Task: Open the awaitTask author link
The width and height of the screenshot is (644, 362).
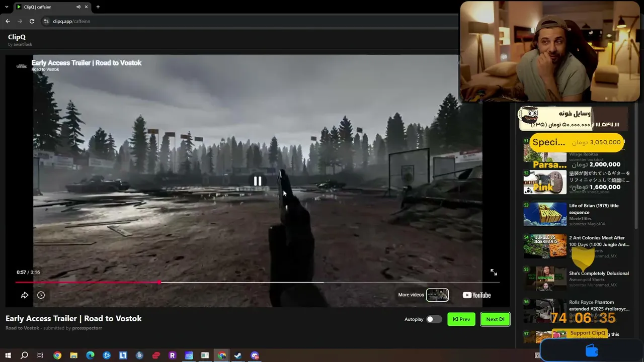Action: tap(23, 45)
